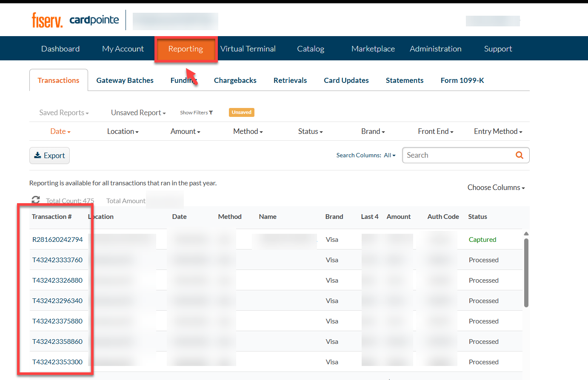
Task: Expand the Unsaved Report dropdown
Action: [x=138, y=113]
